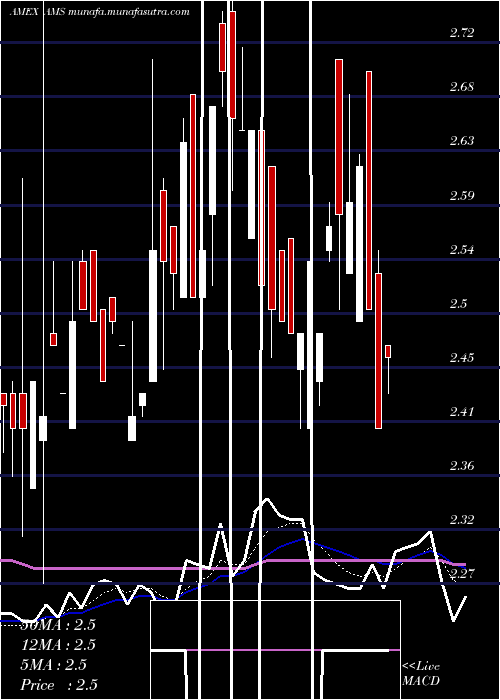Screen dimensions: 500x700
Task: Click the '<<Live MACD' label
Action: tap(421, 673)
